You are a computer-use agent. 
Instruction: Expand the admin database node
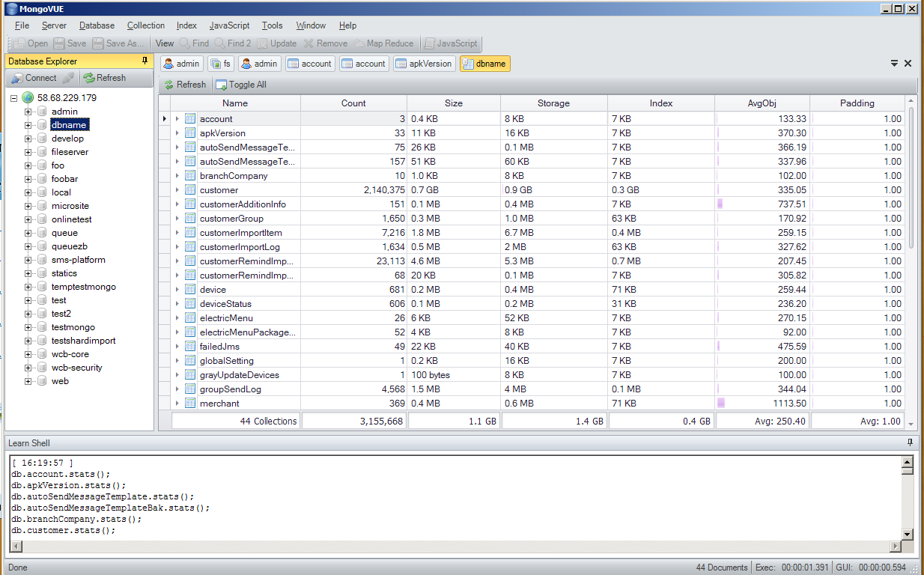point(28,112)
